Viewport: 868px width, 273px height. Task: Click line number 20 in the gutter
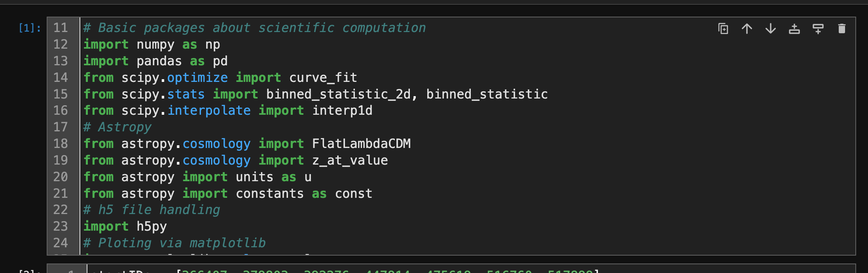coord(61,177)
